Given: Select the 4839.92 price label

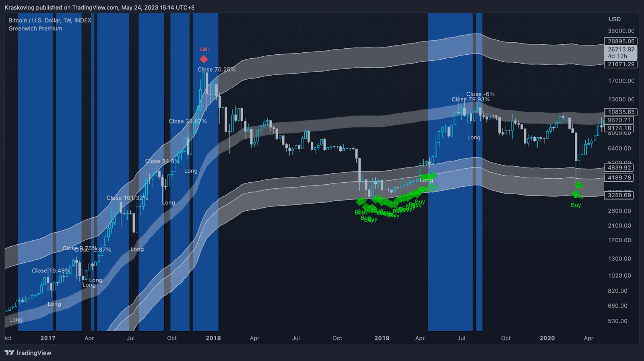Looking at the screenshot, I should pyautogui.click(x=619, y=168).
